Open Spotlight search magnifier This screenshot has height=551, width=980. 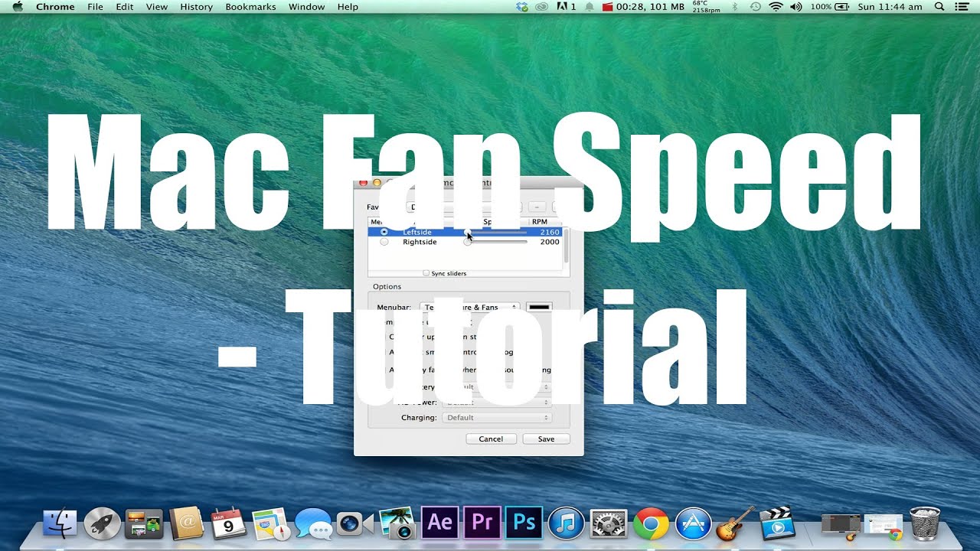[939, 7]
